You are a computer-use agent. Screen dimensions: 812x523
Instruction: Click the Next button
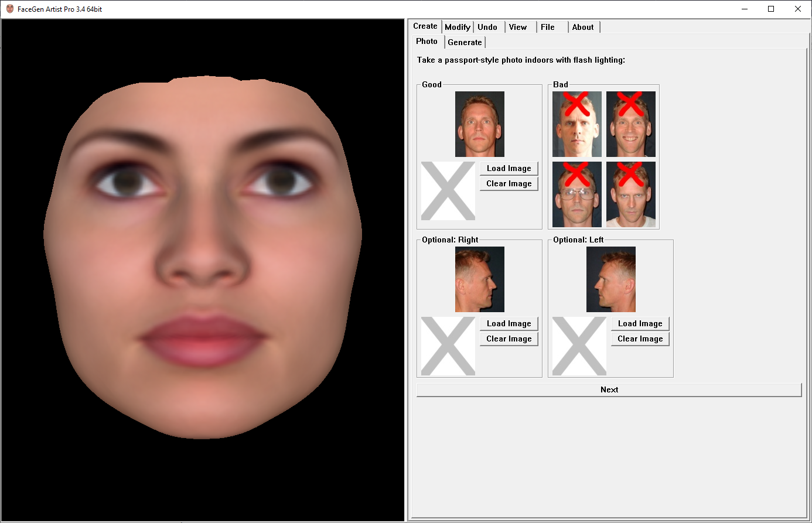click(x=609, y=390)
